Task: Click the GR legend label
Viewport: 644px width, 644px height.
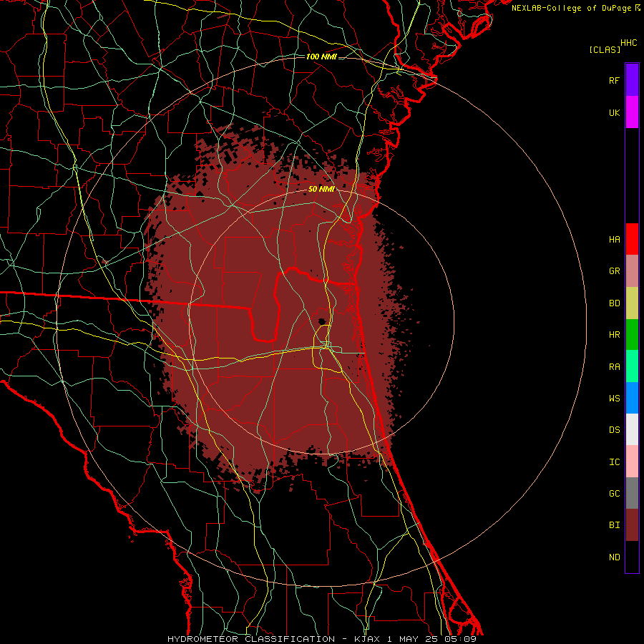Action: click(614, 271)
